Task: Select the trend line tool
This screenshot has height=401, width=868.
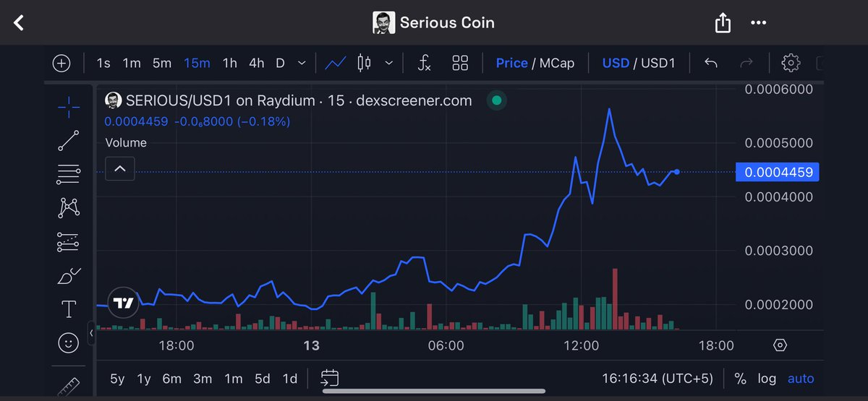Action: pos(69,141)
